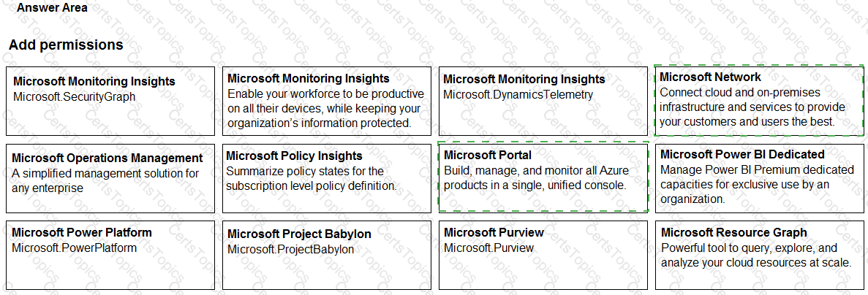Select the Microsoft Operations Management tile
Screen dimensions: 868x295
coord(110,178)
